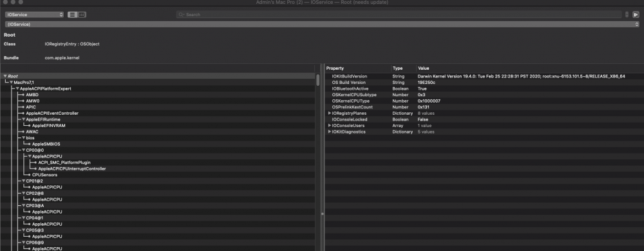This screenshot has width=644, height=251.
Task: Collapse the CP05@3 node
Action: [24, 230]
